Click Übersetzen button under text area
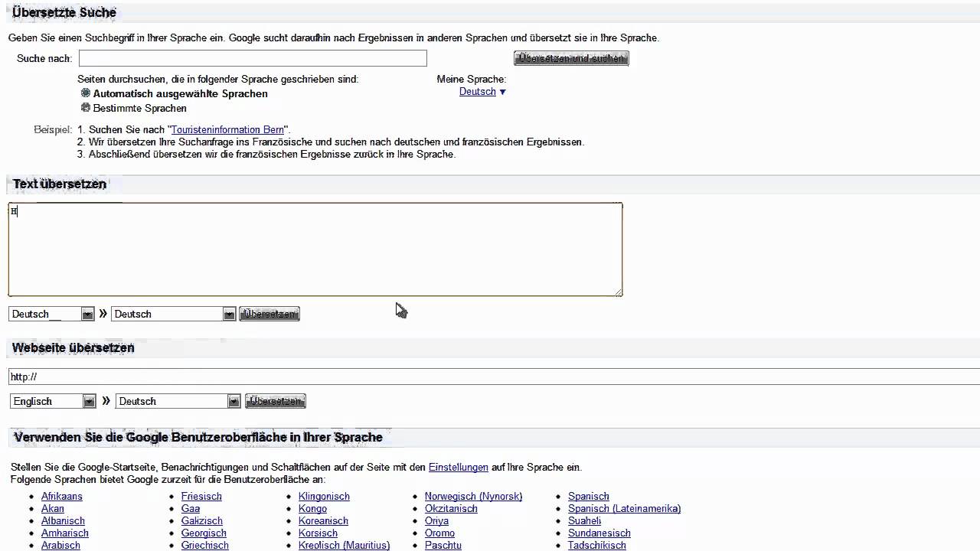 pyautogui.click(x=269, y=314)
